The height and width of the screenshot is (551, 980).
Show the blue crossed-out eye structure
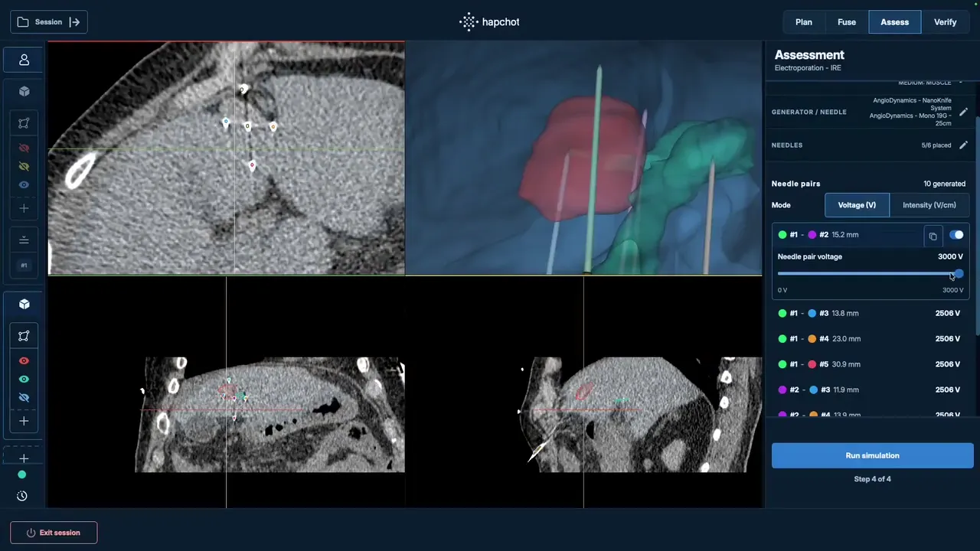24,397
